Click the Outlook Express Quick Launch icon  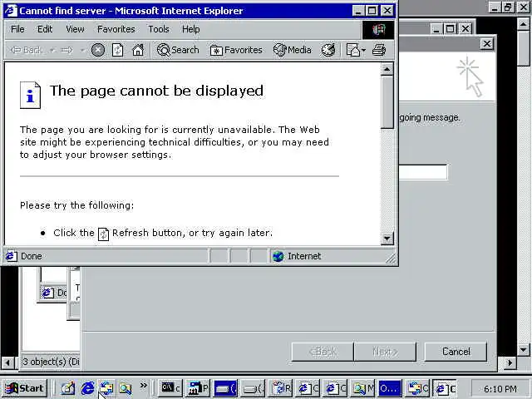click(x=106, y=388)
